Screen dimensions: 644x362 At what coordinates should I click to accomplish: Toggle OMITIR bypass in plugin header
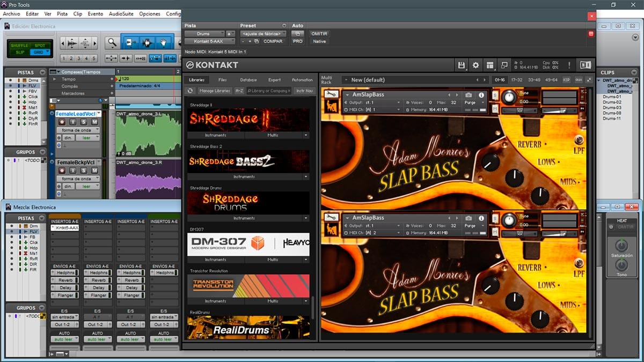tap(319, 33)
